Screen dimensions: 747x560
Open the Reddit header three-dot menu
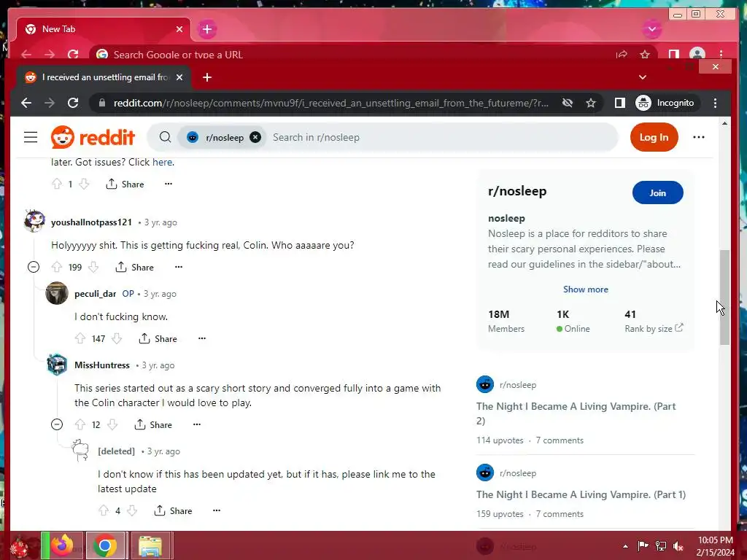tap(698, 137)
